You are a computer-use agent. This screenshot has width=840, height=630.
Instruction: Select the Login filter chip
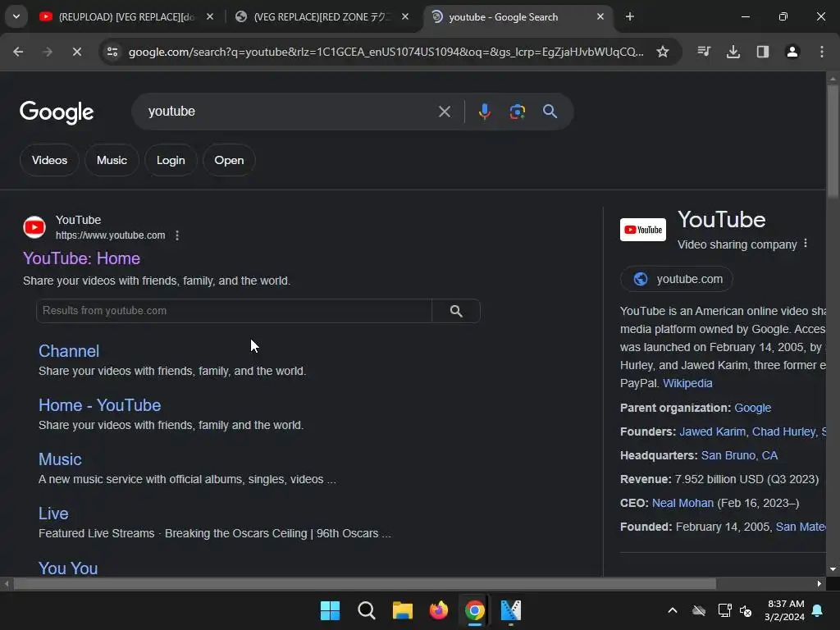click(171, 160)
